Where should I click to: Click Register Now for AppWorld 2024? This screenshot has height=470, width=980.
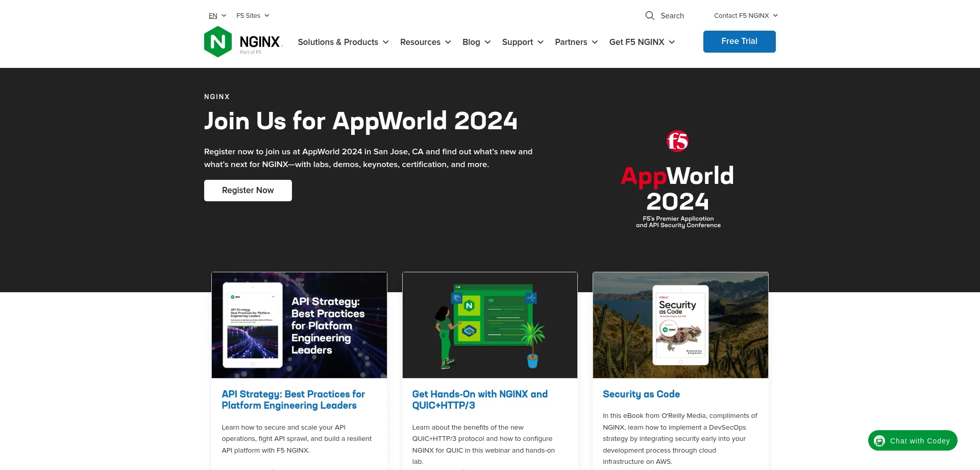point(248,190)
